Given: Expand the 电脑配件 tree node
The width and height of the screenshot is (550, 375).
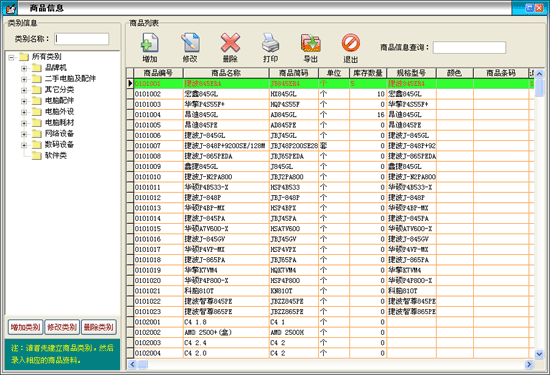Looking at the screenshot, I should pos(24,101).
